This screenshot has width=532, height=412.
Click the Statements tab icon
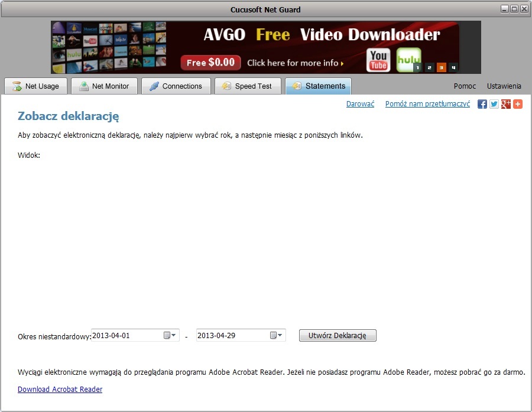[297, 86]
